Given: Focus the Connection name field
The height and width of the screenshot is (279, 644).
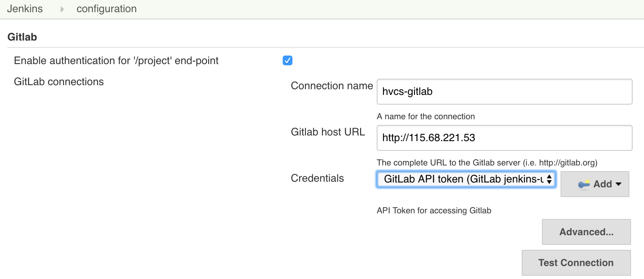Looking at the screenshot, I should point(504,92).
